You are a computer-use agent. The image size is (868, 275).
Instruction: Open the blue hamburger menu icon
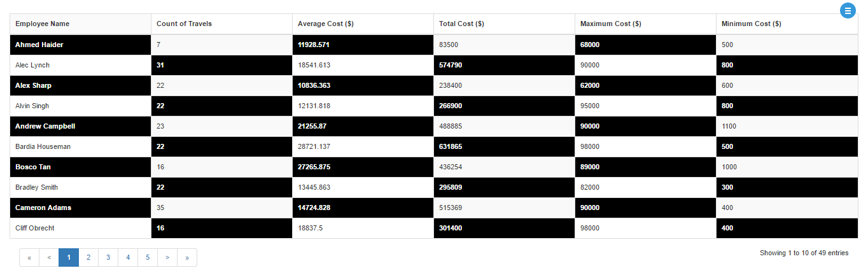(x=848, y=11)
